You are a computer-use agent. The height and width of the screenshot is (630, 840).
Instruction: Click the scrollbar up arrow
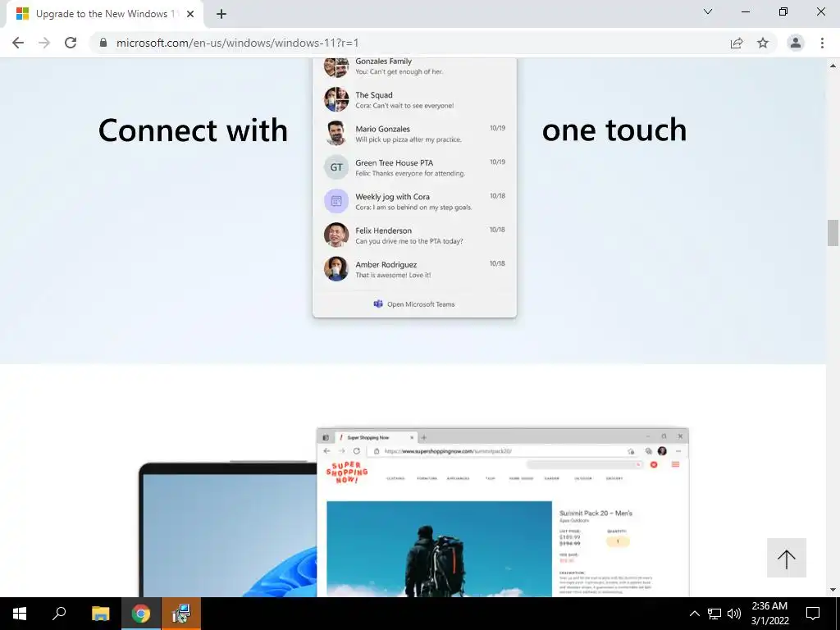833,66
